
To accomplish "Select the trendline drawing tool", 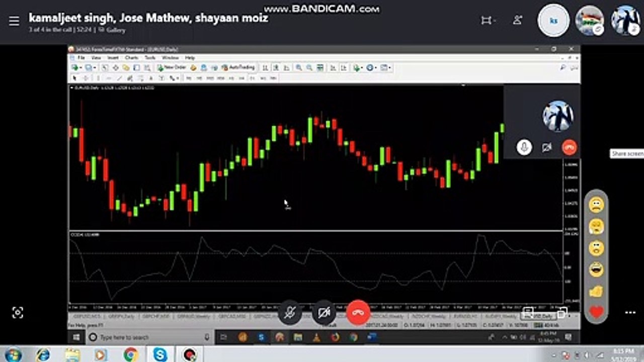I will pos(120,78).
